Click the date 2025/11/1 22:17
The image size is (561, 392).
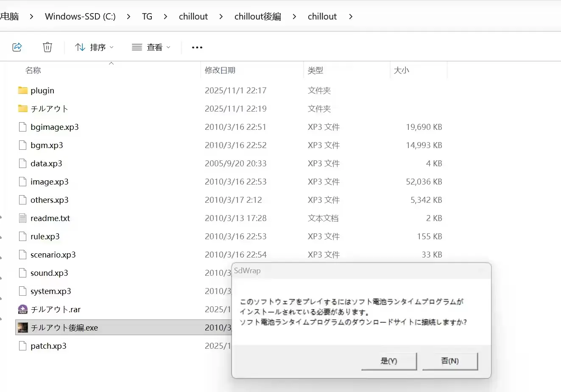[236, 90]
